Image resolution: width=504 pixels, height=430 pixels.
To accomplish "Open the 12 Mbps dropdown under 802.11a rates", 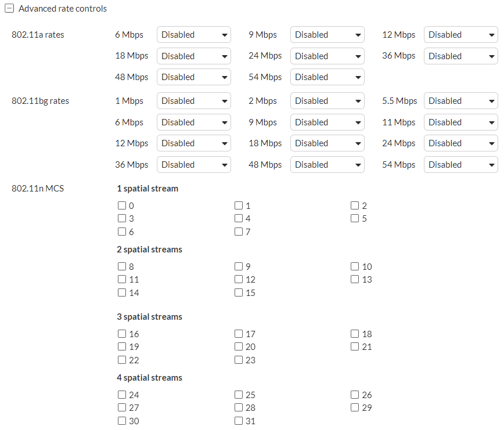I will [x=460, y=34].
